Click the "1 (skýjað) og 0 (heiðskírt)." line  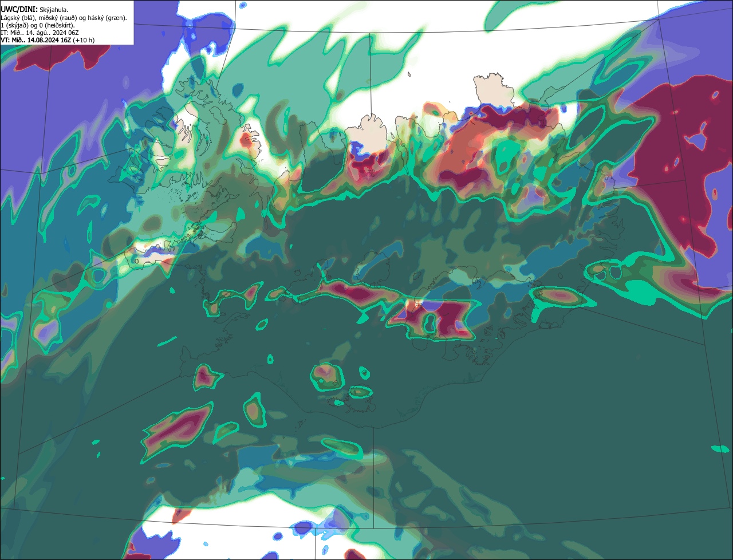(x=38, y=25)
